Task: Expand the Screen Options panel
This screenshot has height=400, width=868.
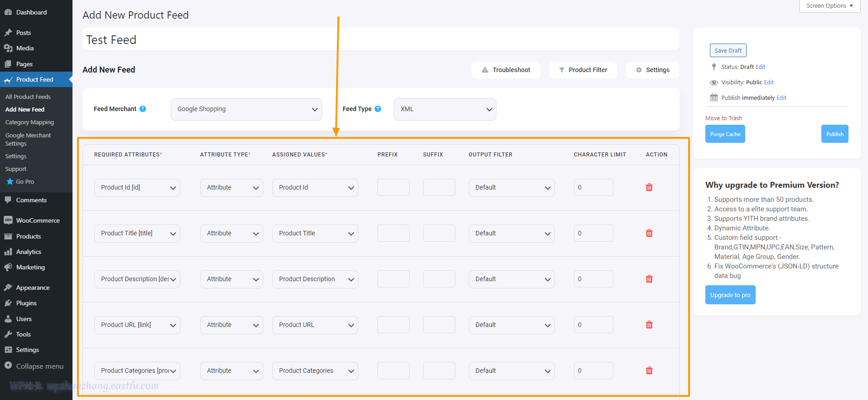Action: tap(829, 6)
